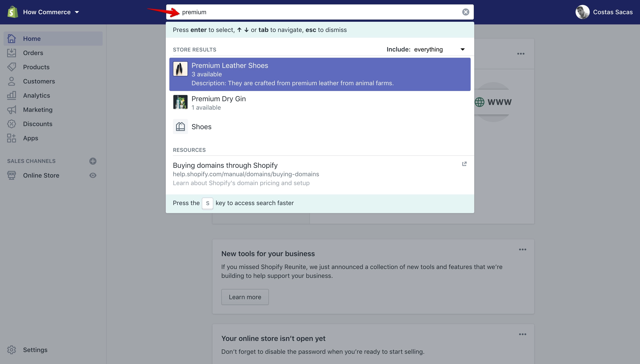View the online store via the eye icon
The width and height of the screenshot is (640, 364).
pos(93,175)
